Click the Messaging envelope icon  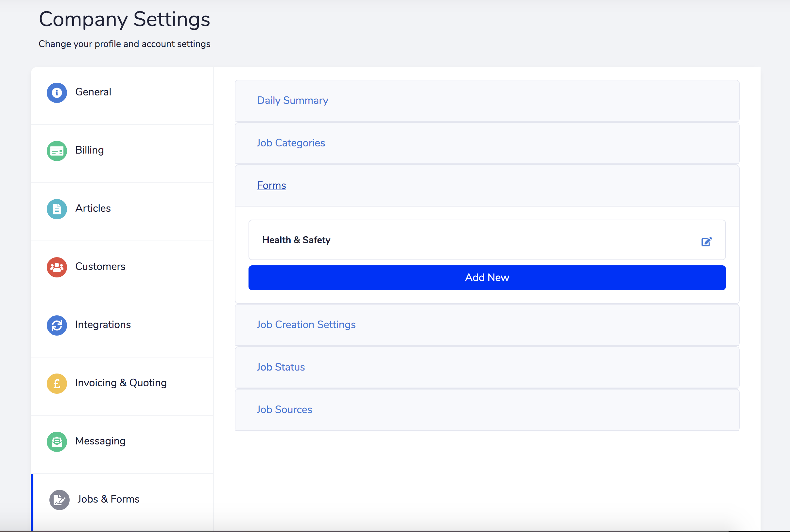coord(57,442)
